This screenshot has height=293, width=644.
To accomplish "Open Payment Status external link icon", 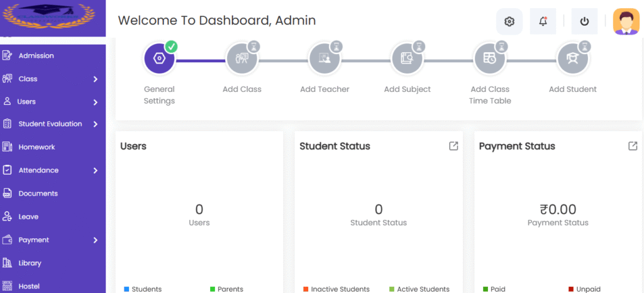I will [633, 146].
